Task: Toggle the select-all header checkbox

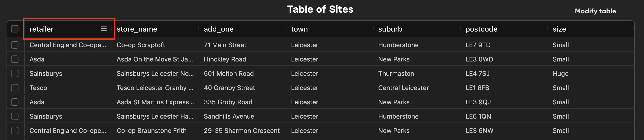Action: click(x=15, y=29)
